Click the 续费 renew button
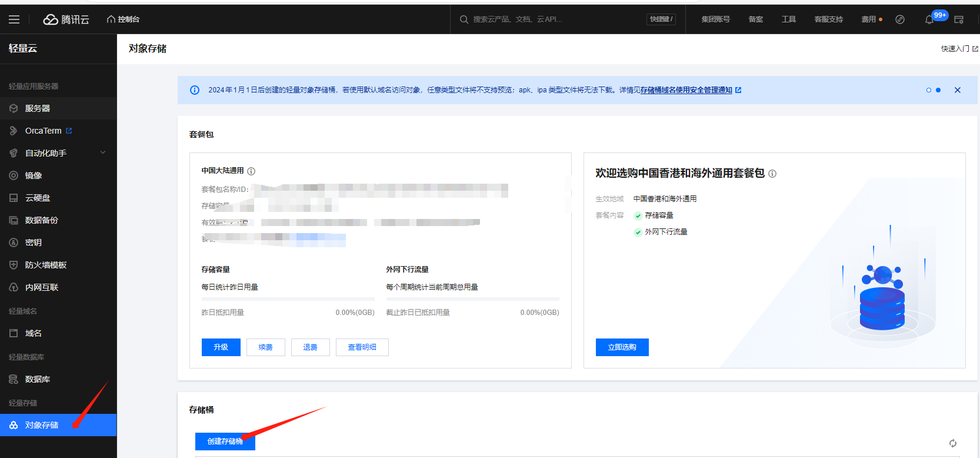The height and width of the screenshot is (458, 980). (x=266, y=347)
